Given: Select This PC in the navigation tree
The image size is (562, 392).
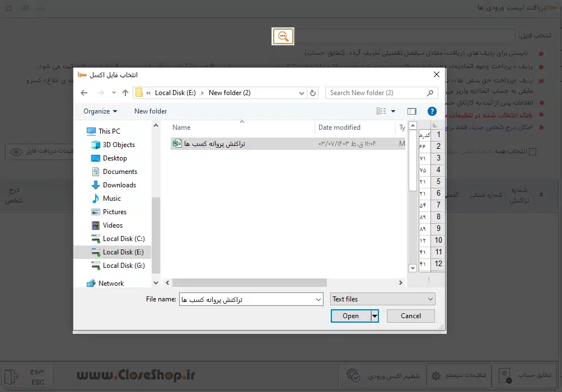Looking at the screenshot, I should 109,131.
